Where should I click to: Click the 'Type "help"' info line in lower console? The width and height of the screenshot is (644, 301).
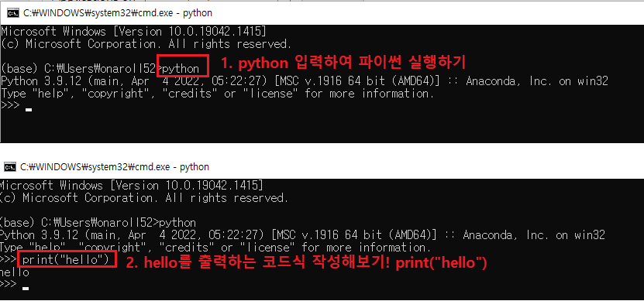point(215,248)
